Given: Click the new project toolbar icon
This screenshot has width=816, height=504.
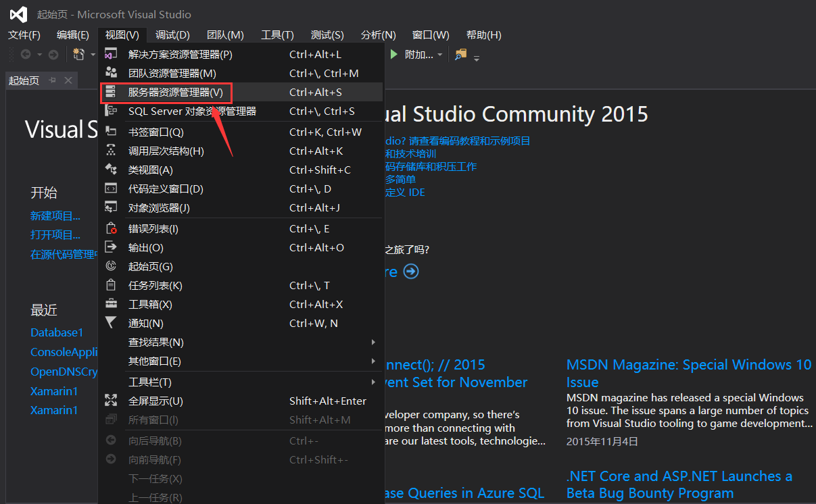Looking at the screenshot, I should 78,54.
